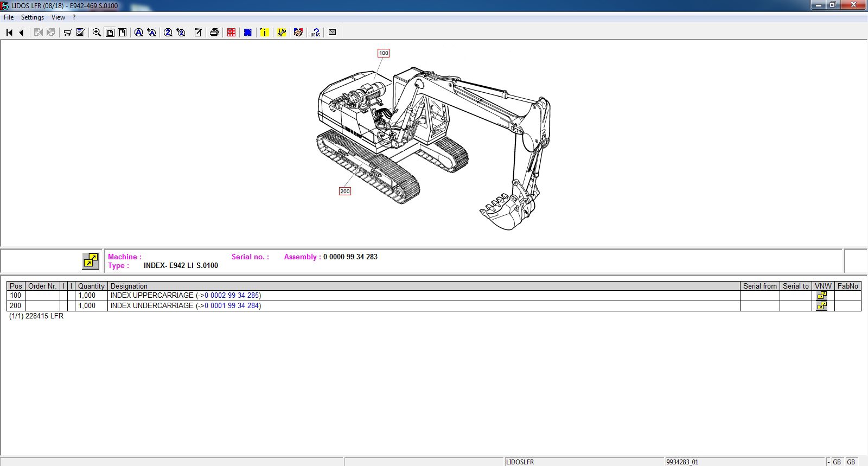Click the grayed previous document icon
Viewport: 868px width, 466px height.
[38, 33]
